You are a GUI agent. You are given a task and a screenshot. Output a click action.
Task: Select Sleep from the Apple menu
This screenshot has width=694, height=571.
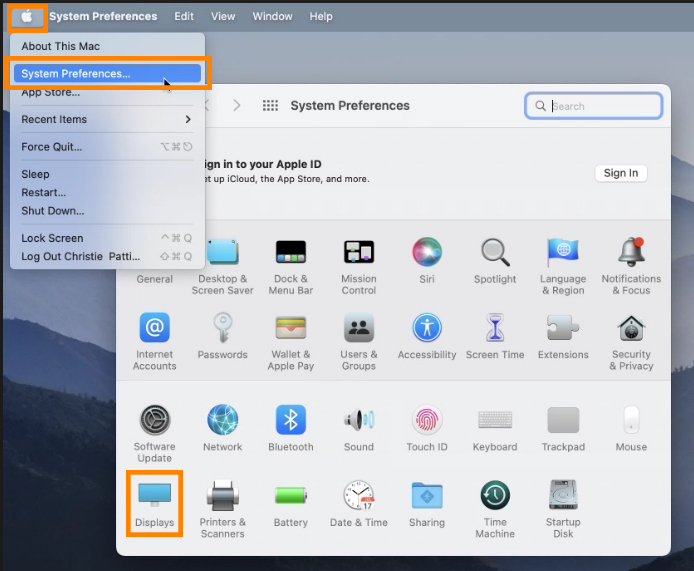tap(107, 174)
